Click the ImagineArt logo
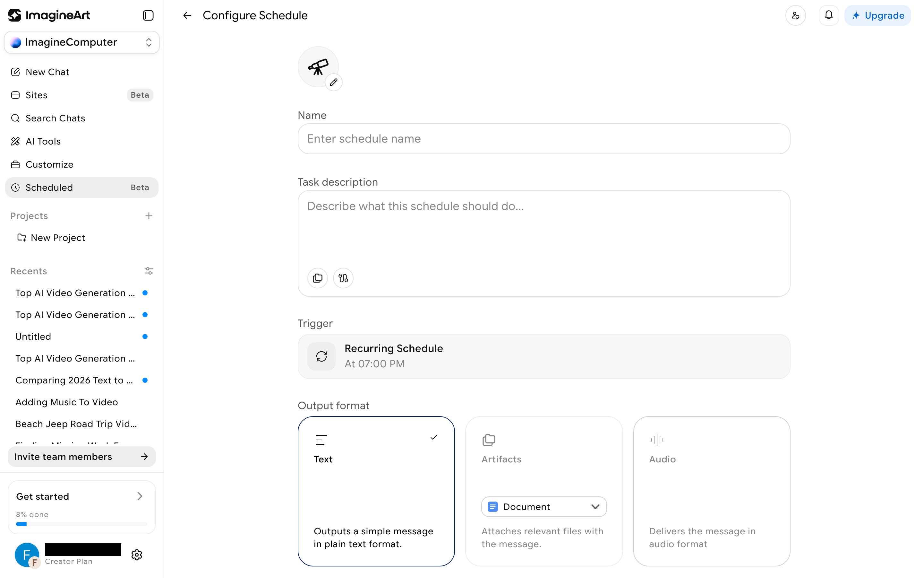This screenshot has height=578, width=924. pos(49,15)
